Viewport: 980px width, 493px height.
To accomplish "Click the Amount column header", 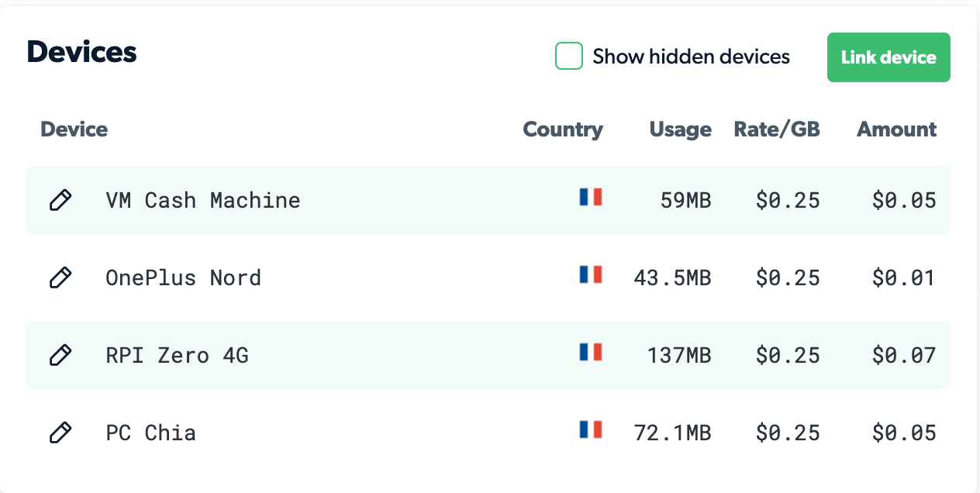I will pos(896,129).
